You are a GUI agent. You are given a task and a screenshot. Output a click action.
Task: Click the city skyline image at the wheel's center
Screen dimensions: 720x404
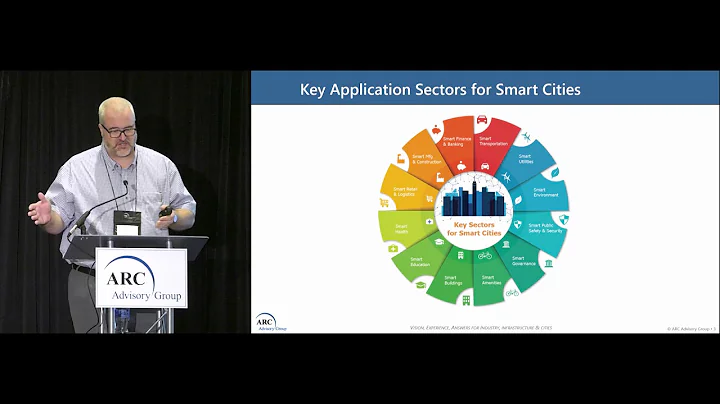474,197
